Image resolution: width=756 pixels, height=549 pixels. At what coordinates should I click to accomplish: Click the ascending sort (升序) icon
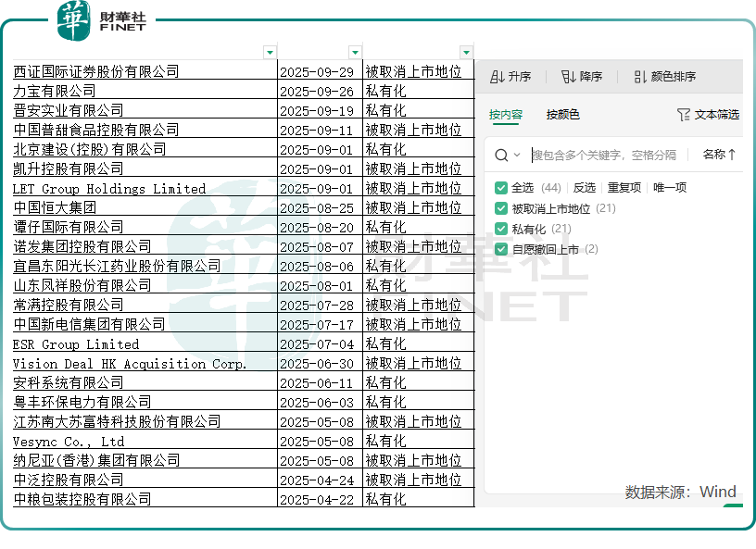coord(497,77)
